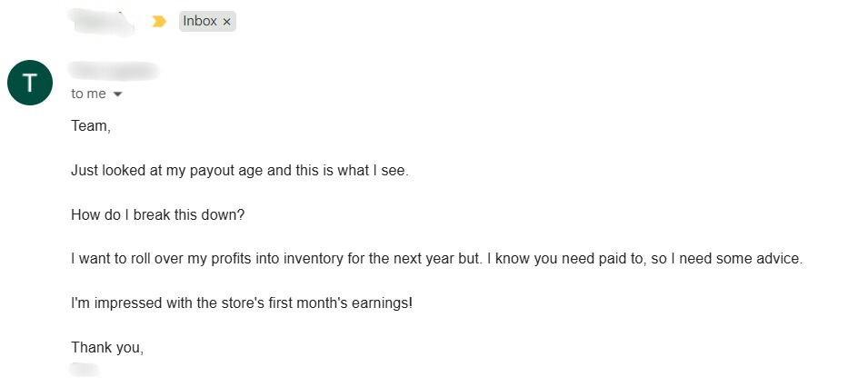Click the "to me" recipient text
868x387 pixels.
[x=88, y=94]
